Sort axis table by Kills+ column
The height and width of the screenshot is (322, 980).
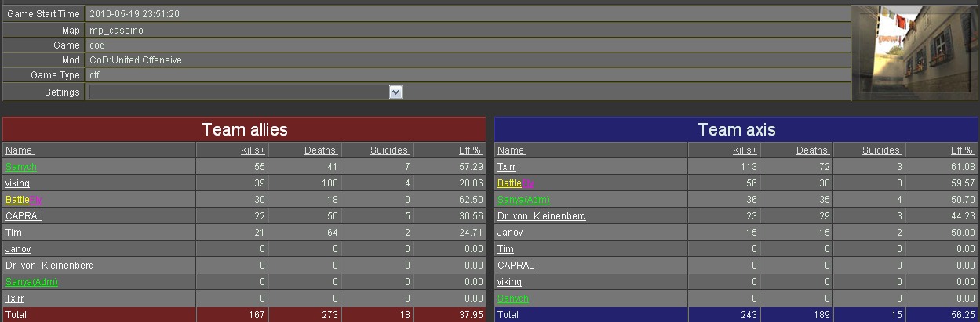[x=745, y=150]
